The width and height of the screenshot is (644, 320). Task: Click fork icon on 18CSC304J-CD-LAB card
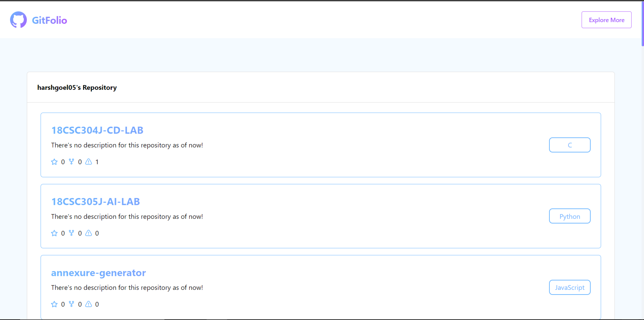coord(72,162)
